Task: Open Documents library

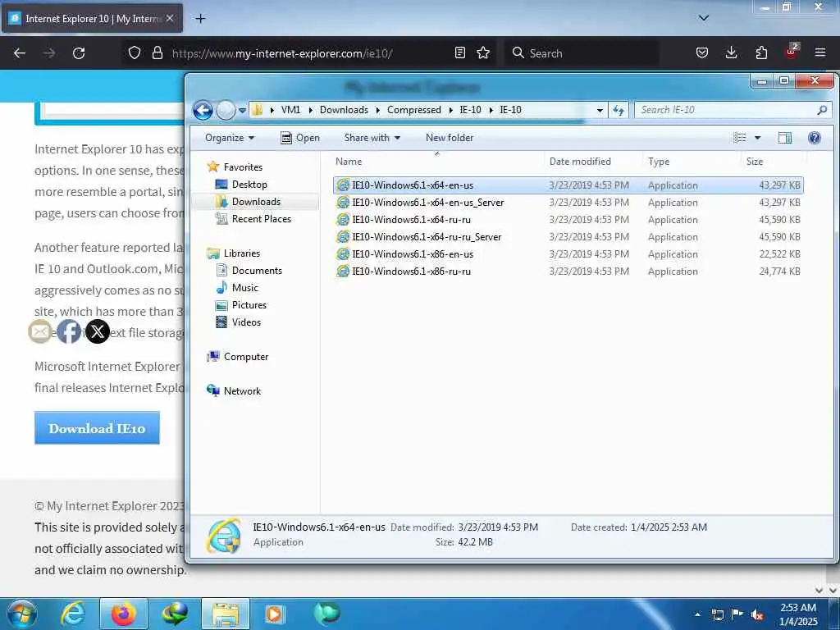Action: [257, 271]
